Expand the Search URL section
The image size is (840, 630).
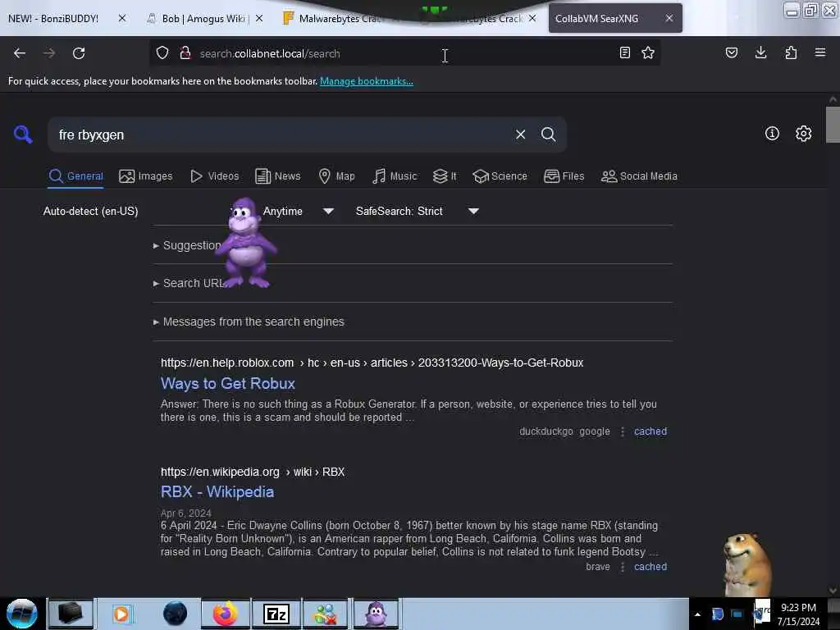189,283
